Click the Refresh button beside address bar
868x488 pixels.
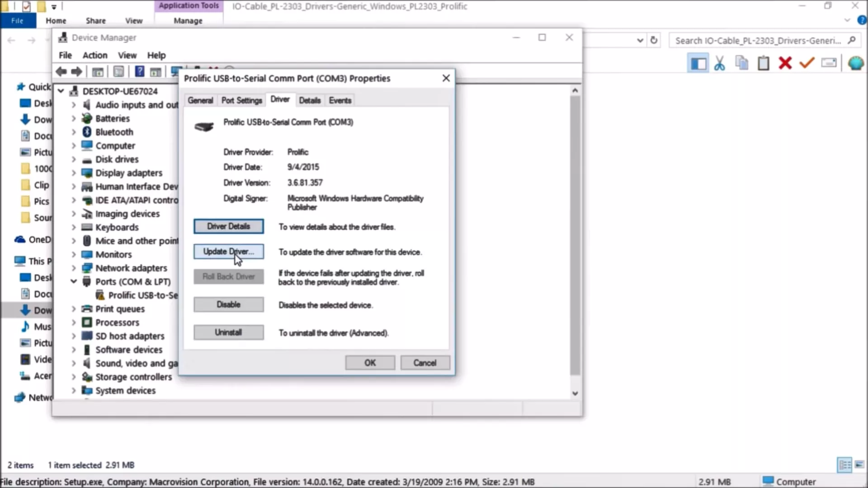(654, 40)
